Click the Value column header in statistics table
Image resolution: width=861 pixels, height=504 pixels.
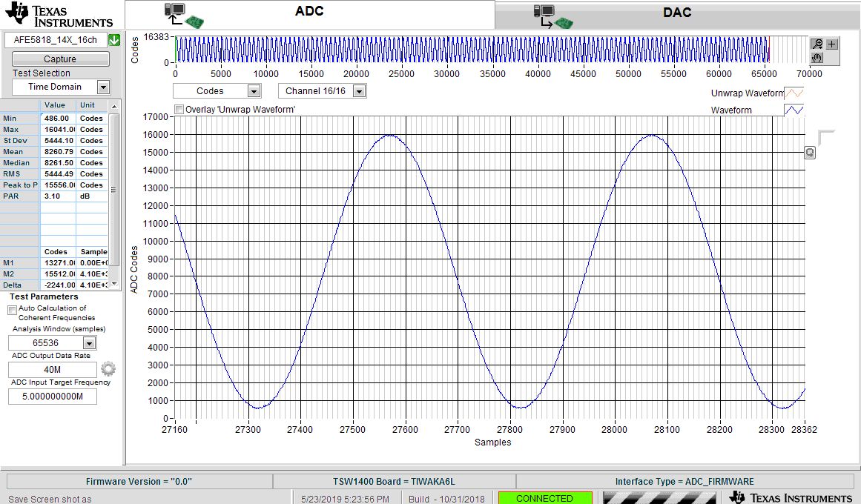pyautogui.click(x=55, y=105)
